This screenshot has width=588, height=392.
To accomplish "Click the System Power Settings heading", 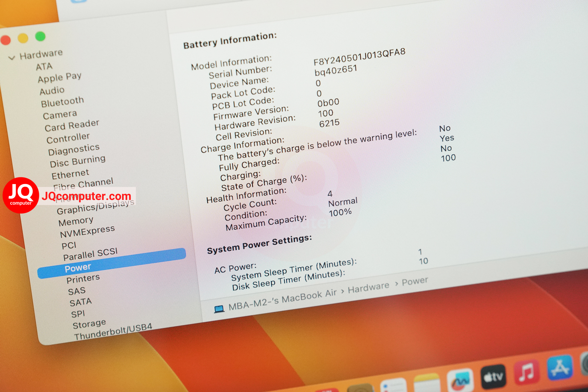I will [259, 244].
